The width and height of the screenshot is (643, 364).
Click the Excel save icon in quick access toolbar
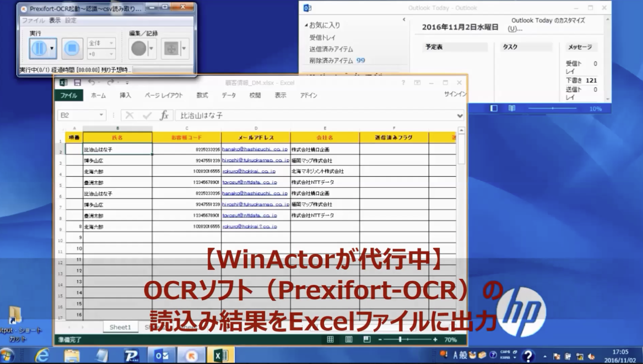click(78, 83)
